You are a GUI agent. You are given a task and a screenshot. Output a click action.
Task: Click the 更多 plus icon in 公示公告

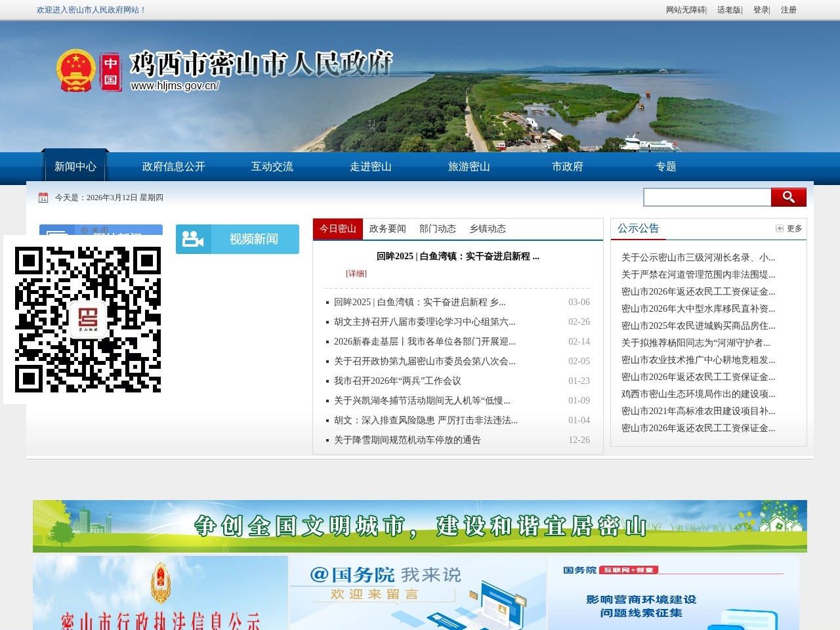(780, 228)
